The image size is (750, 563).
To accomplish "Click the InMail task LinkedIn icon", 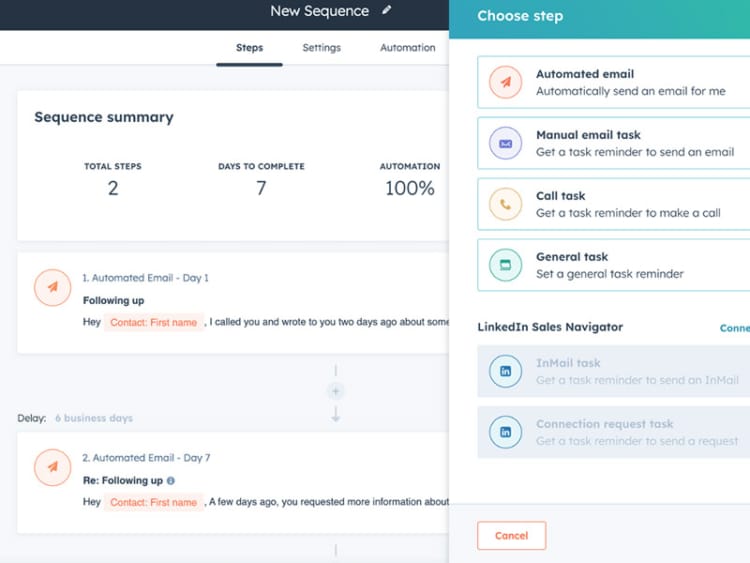I will (505, 371).
